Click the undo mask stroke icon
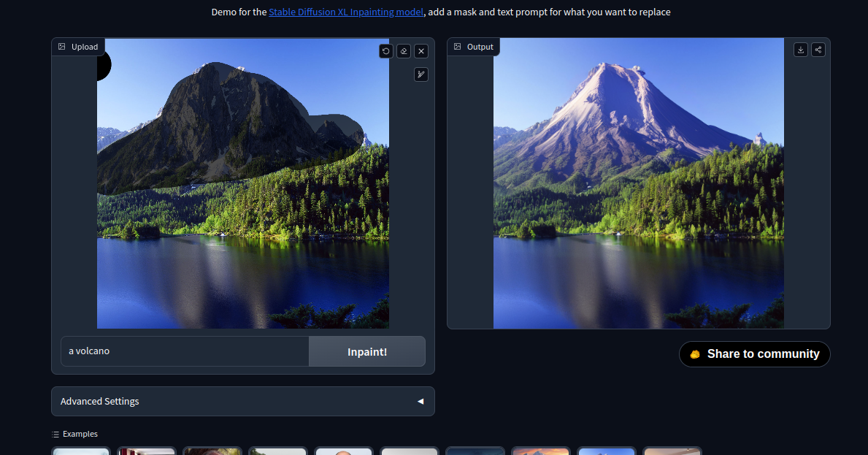868x455 pixels. 386,51
